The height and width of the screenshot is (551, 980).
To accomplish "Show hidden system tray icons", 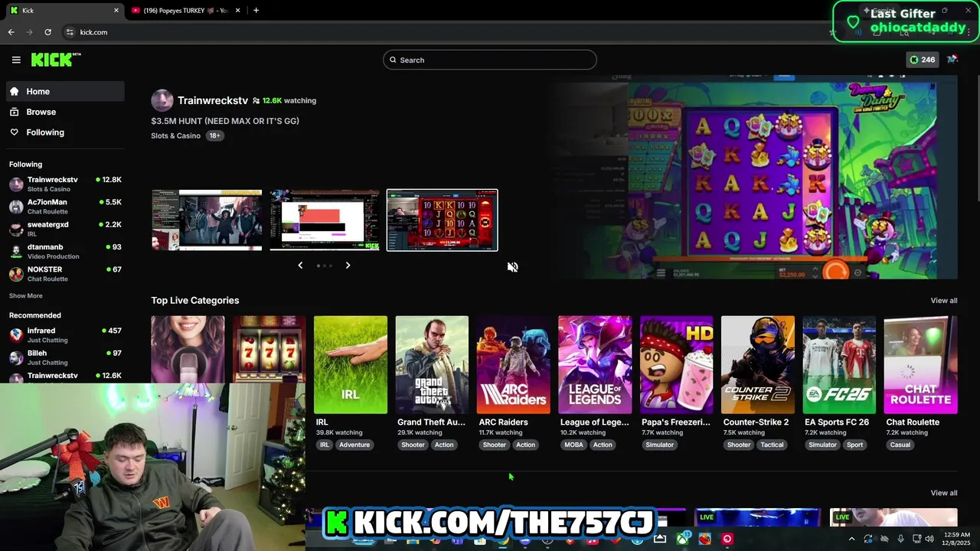I will [x=851, y=539].
